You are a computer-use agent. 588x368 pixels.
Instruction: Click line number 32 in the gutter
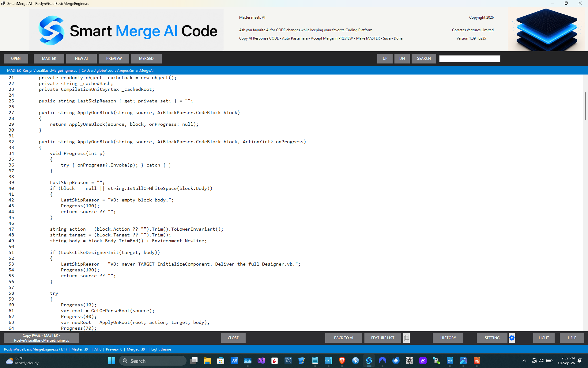coord(11,142)
